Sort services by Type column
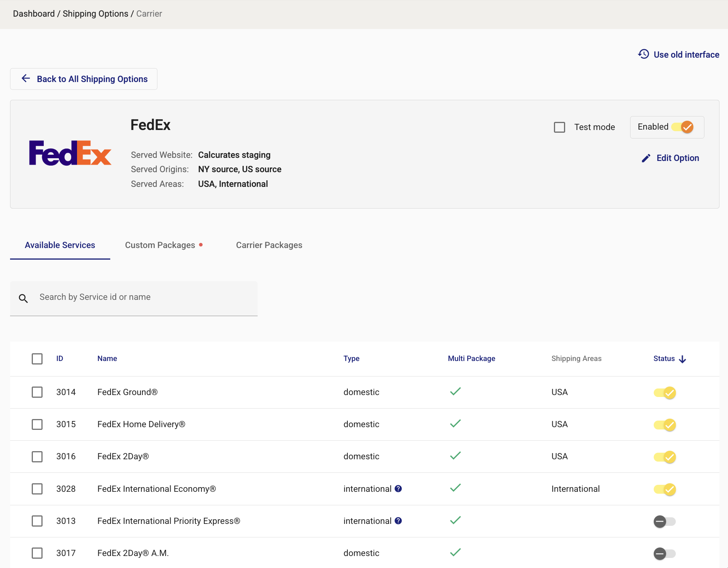This screenshot has height=568, width=728. (x=351, y=358)
